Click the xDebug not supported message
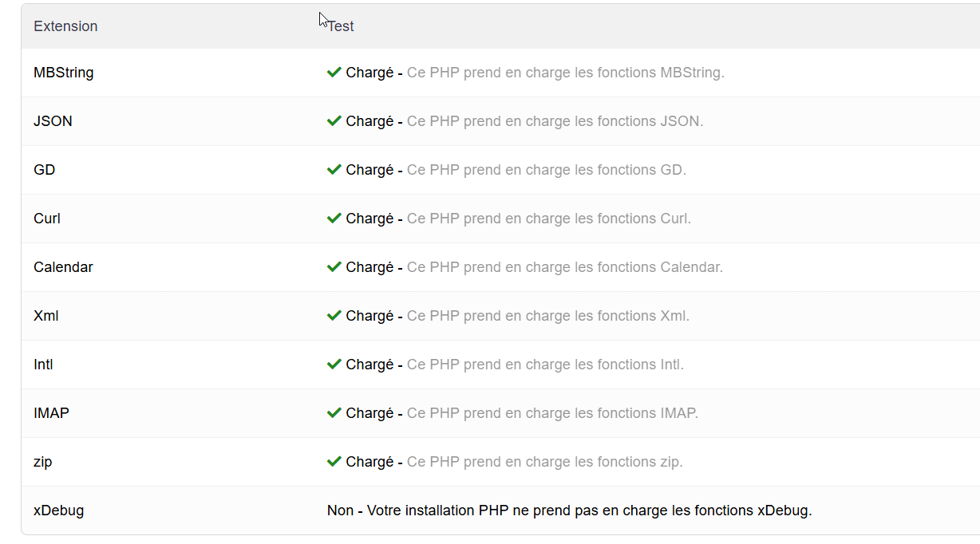The width and height of the screenshot is (980, 544). pos(569,510)
